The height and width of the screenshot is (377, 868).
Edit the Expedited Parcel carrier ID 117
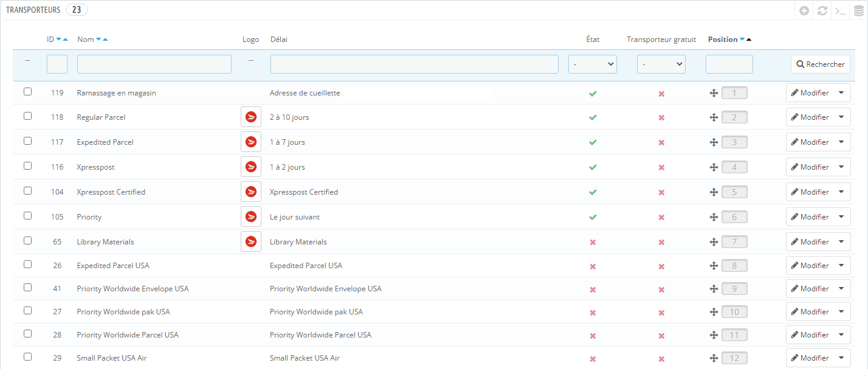(810, 142)
